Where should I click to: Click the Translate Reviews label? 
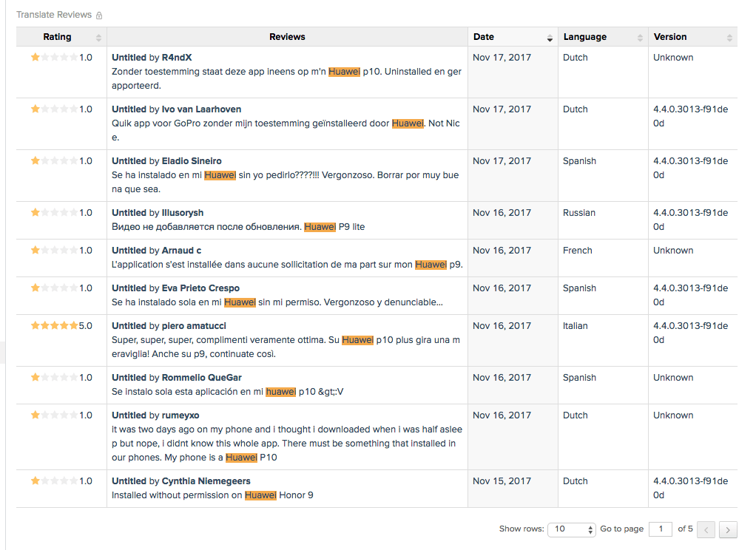point(54,15)
